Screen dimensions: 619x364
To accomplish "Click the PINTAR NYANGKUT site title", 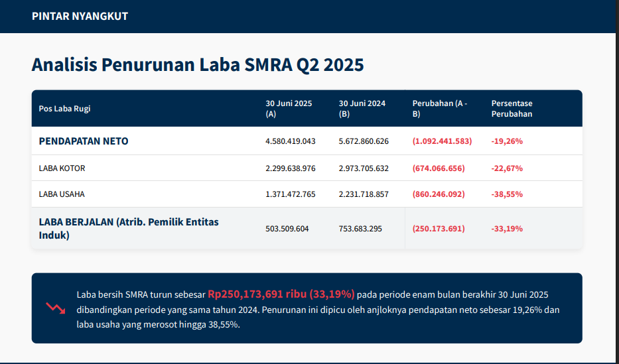I will point(80,16).
